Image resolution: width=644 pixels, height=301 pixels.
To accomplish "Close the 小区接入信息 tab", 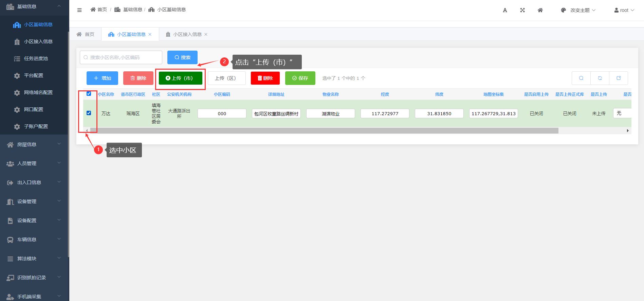I will 206,34.
